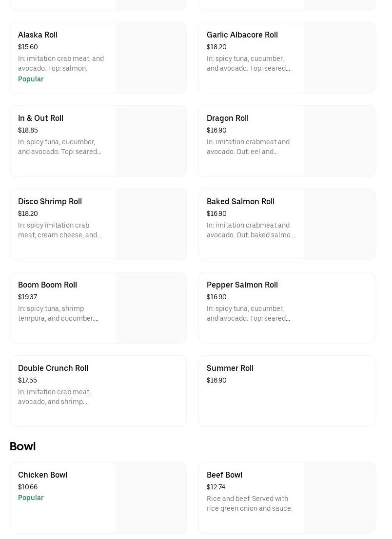
Task: Click Disco Shrimp Roll thumbnail
Action: [151, 224]
